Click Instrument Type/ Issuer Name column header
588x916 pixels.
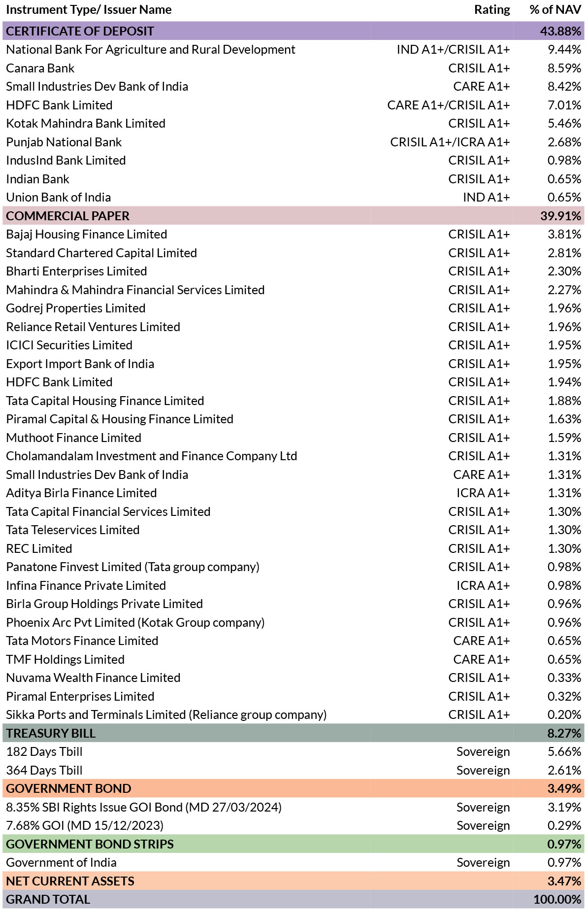89,10
